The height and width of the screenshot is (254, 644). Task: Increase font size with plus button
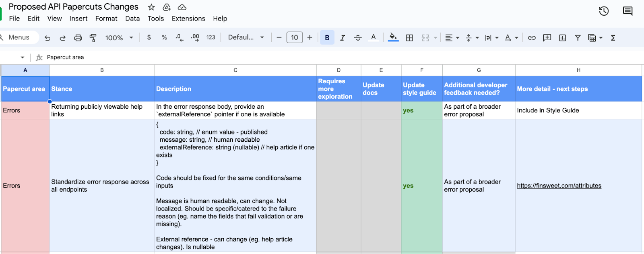pyautogui.click(x=310, y=37)
